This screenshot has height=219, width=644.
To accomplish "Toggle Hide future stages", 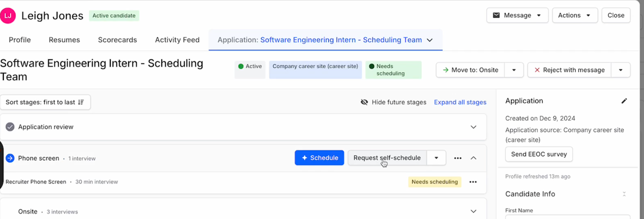I will 393,102.
